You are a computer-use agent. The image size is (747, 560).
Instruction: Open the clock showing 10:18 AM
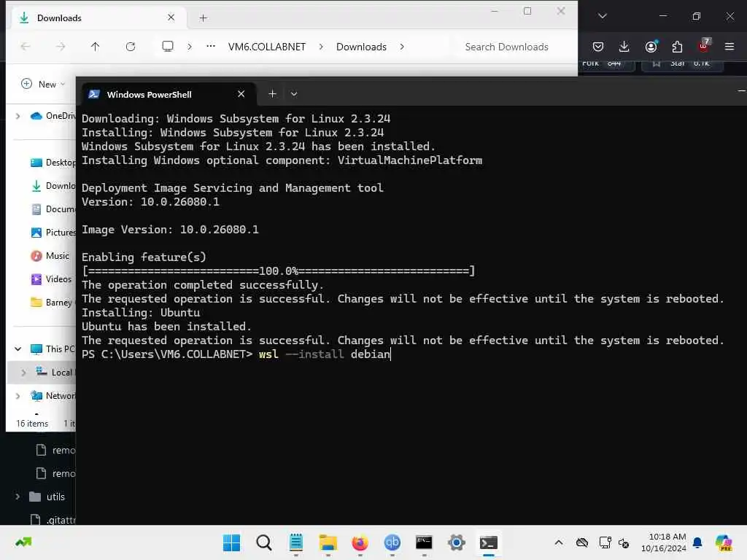[664, 542]
